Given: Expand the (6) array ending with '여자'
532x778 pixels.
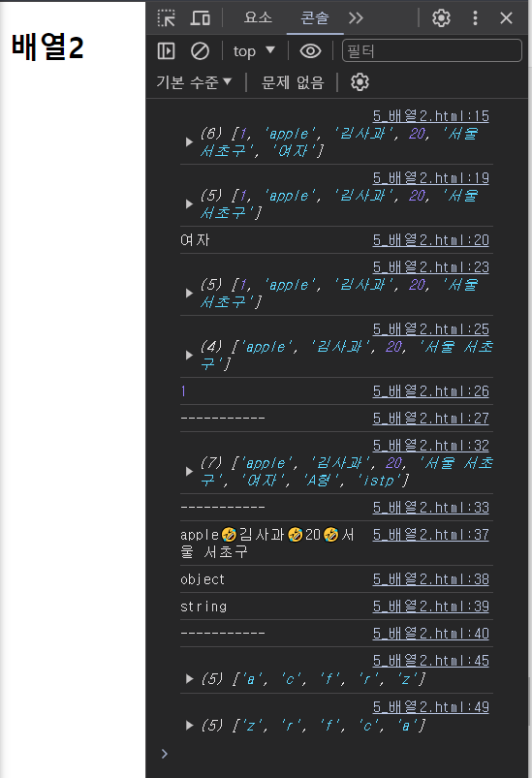Looking at the screenshot, I should tap(189, 141).
